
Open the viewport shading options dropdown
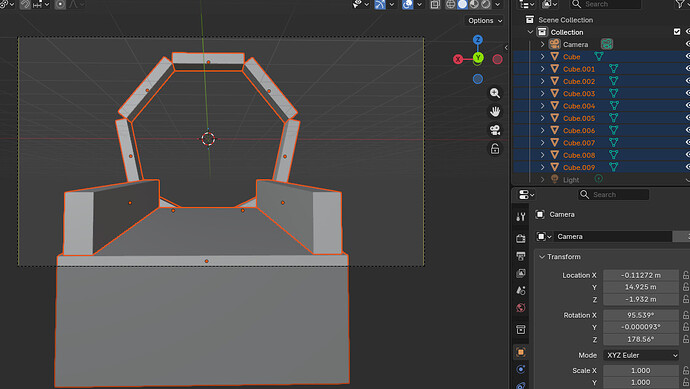[x=497, y=4]
